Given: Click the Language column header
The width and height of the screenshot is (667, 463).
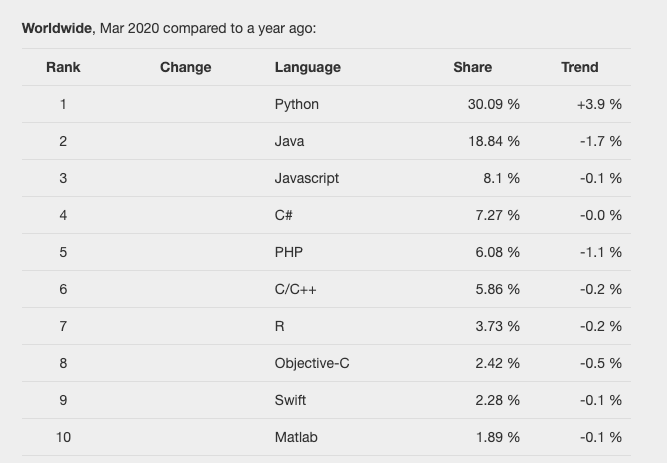Looking at the screenshot, I should click(x=307, y=67).
